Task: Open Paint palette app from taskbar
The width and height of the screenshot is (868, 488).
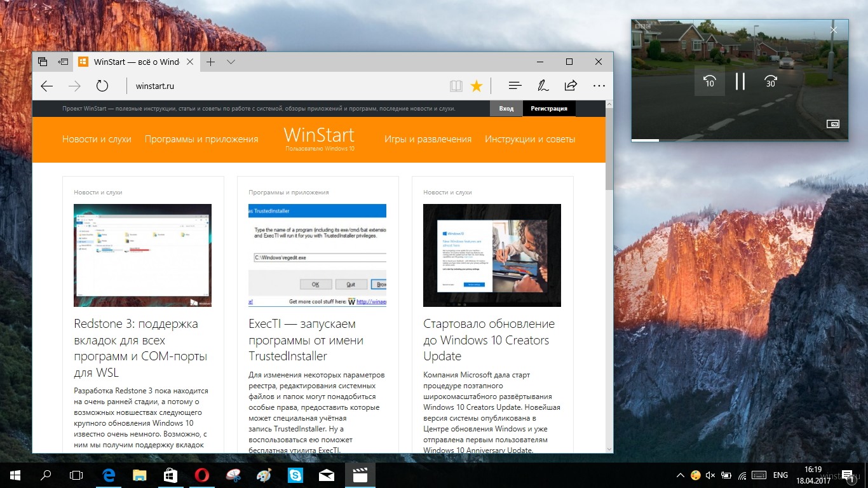Action: pos(264,475)
